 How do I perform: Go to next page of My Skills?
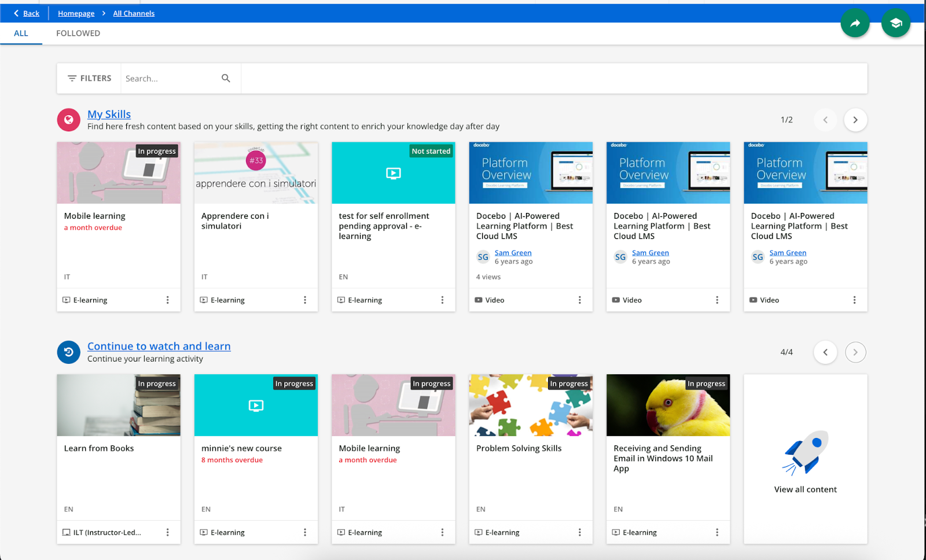(855, 120)
